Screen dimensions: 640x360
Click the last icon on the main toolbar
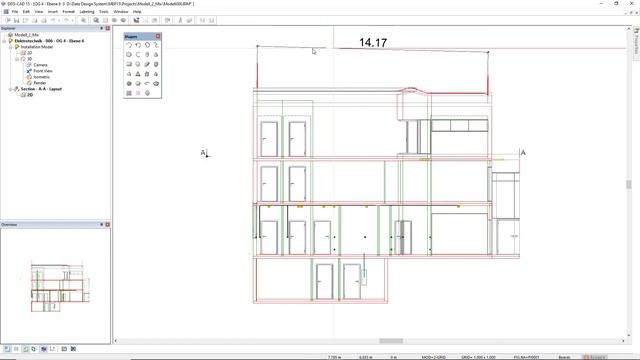(211, 20)
